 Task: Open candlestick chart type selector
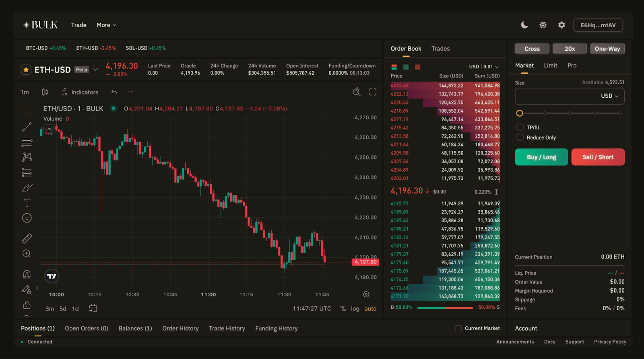[x=45, y=92]
